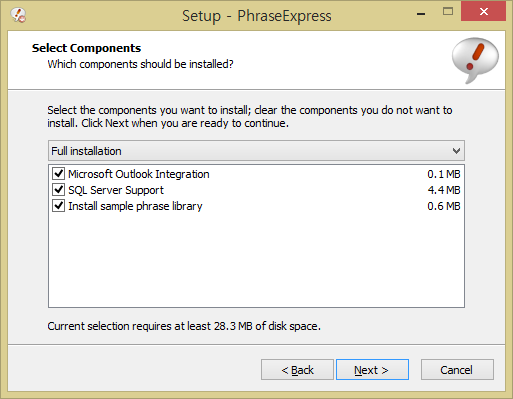
Task: Uncheck the Microsoft Outlook Integration checkbox
Action: [58, 173]
